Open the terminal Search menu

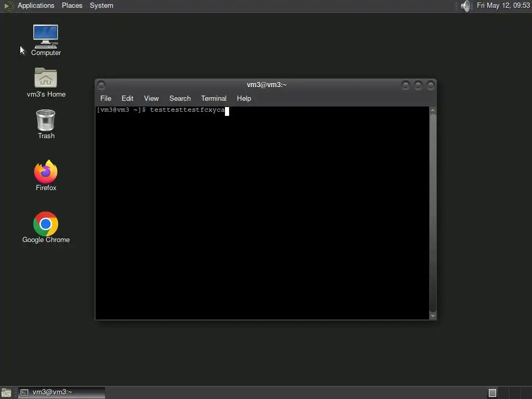coord(180,98)
